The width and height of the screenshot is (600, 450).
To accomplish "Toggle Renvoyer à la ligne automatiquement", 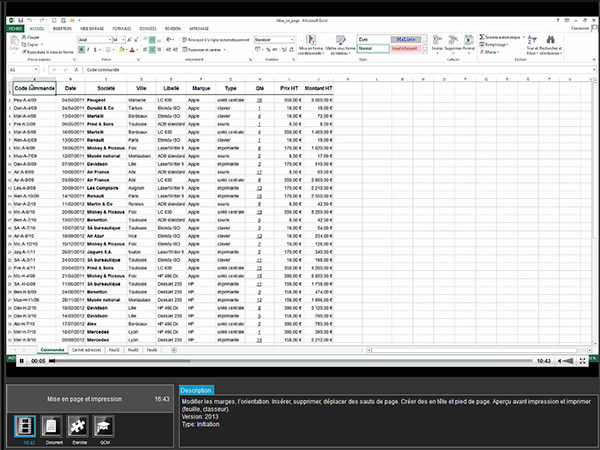I will 216,40.
